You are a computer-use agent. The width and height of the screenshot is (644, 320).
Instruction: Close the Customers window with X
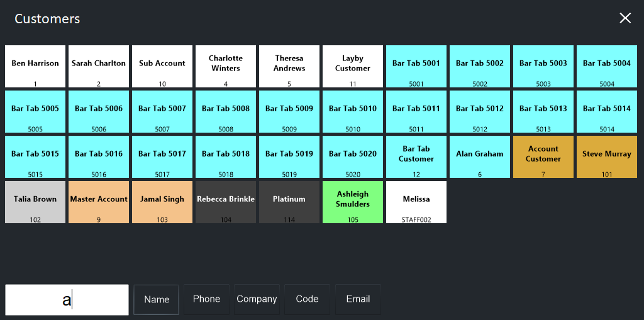(625, 18)
